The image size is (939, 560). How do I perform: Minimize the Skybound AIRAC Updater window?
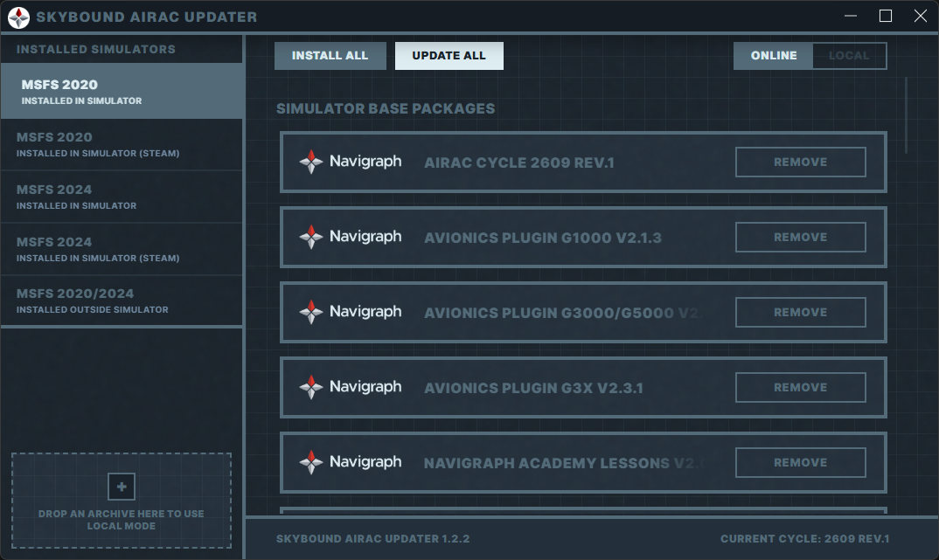(x=851, y=16)
